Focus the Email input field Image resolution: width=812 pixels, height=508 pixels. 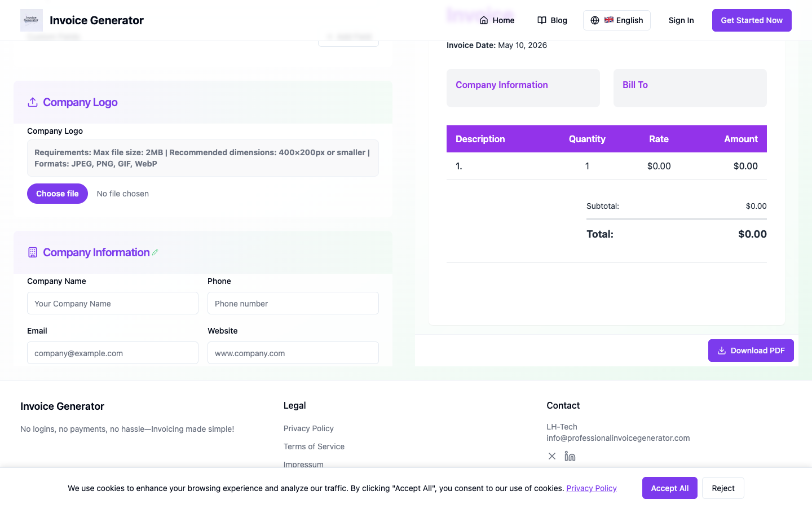click(x=113, y=353)
